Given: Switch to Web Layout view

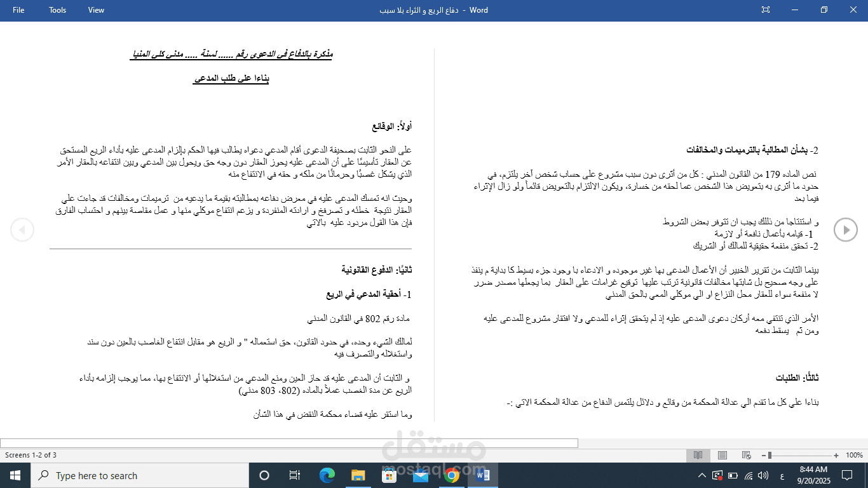Looking at the screenshot, I should [x=745, y=455].
